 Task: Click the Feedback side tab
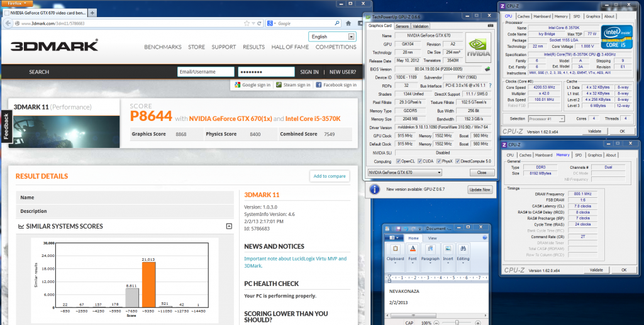tap(6, 126)
